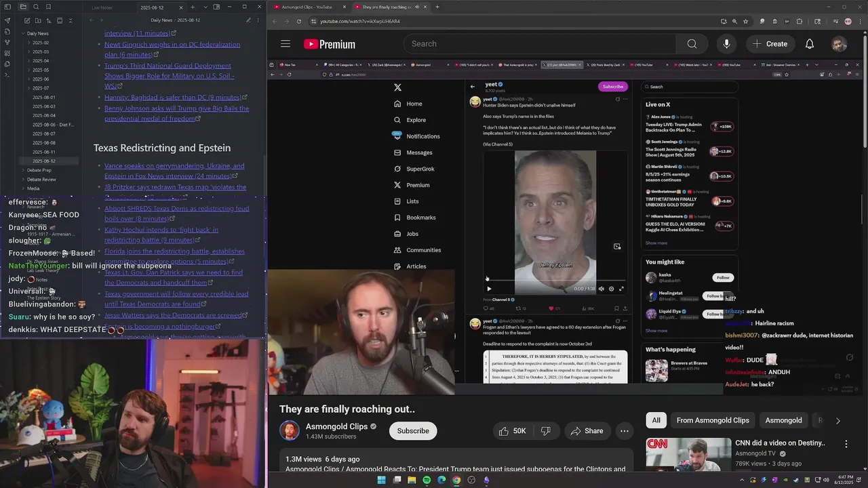Open more actions three-dot menu beside Share
This screenshot has width=868, height=488.
tap(625, 431)
